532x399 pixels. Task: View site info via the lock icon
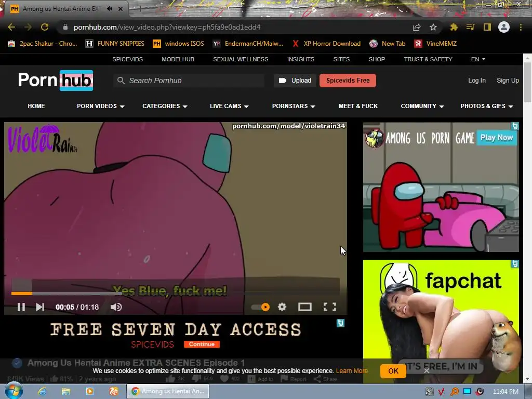(x=65, y=27)
